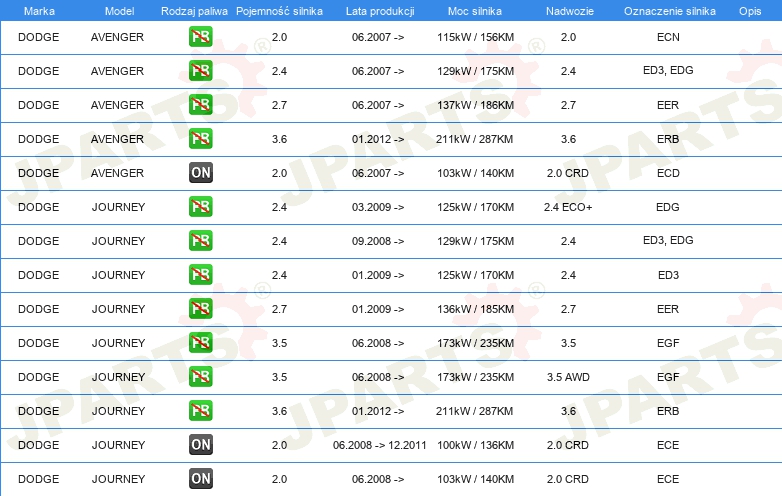Click the Opis column header

[750, 11]
